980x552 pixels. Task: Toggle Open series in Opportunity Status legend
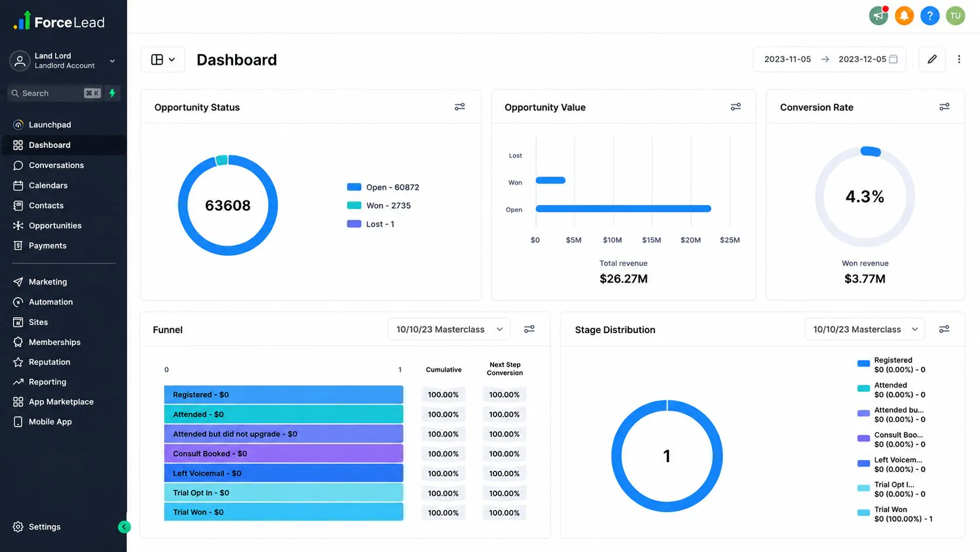[383, 187]
